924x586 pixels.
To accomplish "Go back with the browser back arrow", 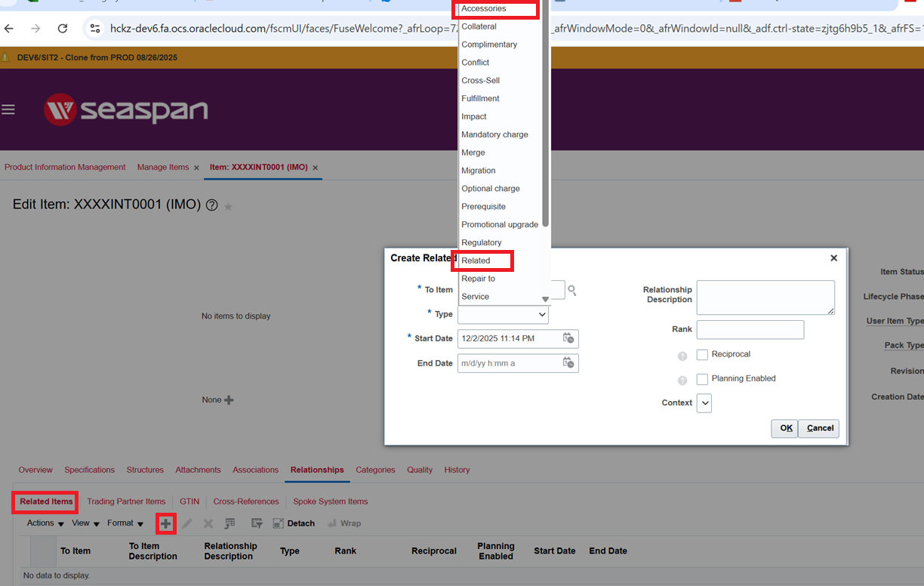I will click(9, 29).
